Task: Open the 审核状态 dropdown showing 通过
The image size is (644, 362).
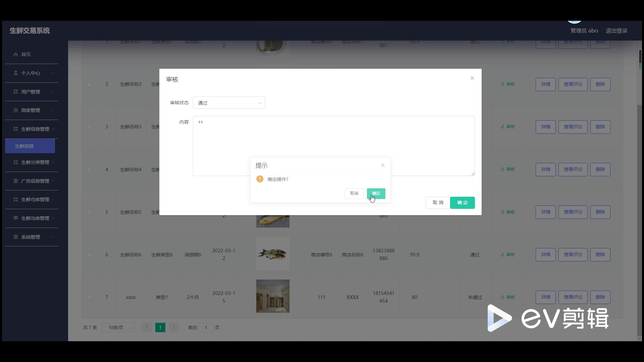Action: click(x=229, y=103)
